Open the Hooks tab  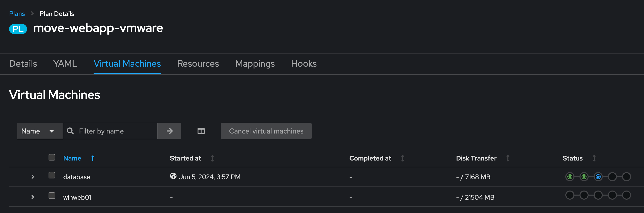[x=304, y=64]
